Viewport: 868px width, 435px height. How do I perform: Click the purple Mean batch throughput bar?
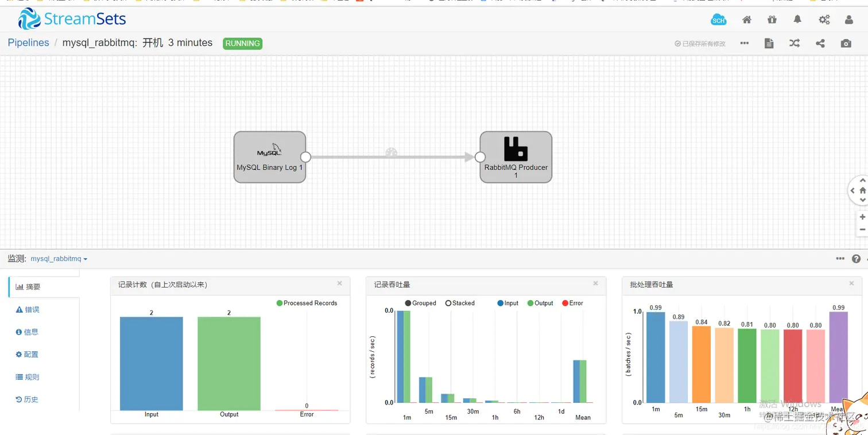839,357
